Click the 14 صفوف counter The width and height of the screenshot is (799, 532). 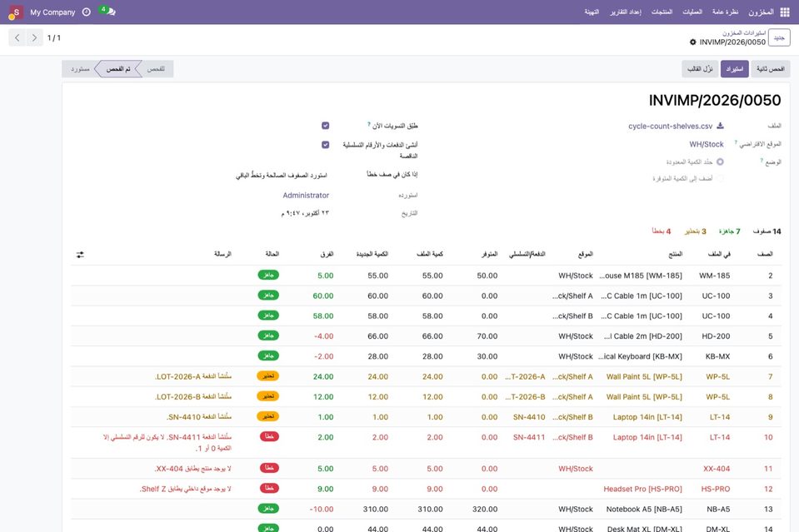[x=767, y=231]
